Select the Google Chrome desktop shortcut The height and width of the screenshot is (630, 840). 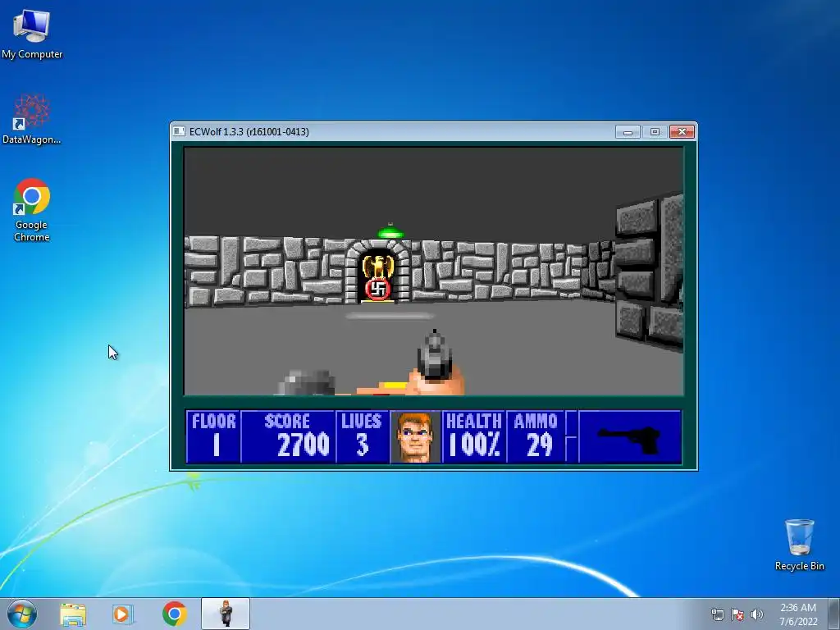pos(32,209)
